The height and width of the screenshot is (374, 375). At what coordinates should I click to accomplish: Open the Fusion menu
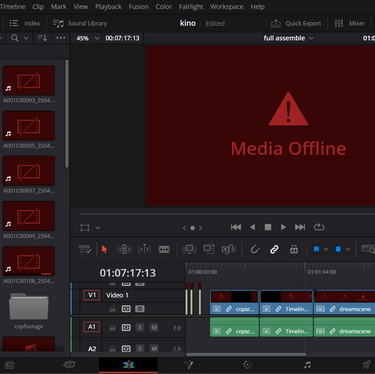(x=139, y=7)
